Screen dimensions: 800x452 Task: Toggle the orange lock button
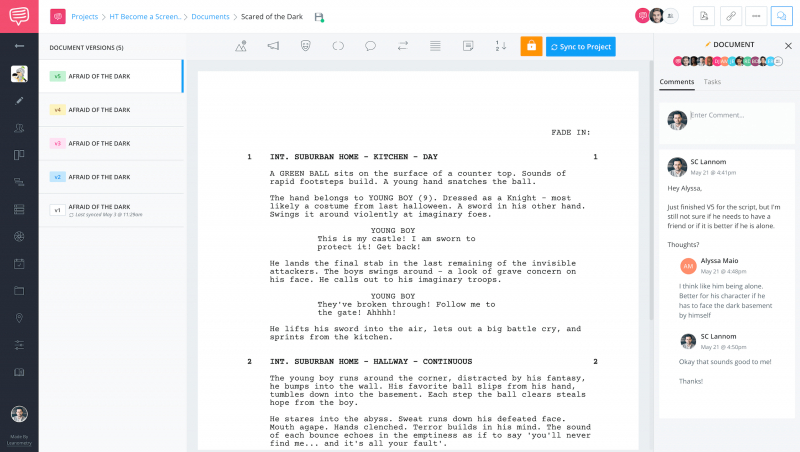[x=531, y=46]
